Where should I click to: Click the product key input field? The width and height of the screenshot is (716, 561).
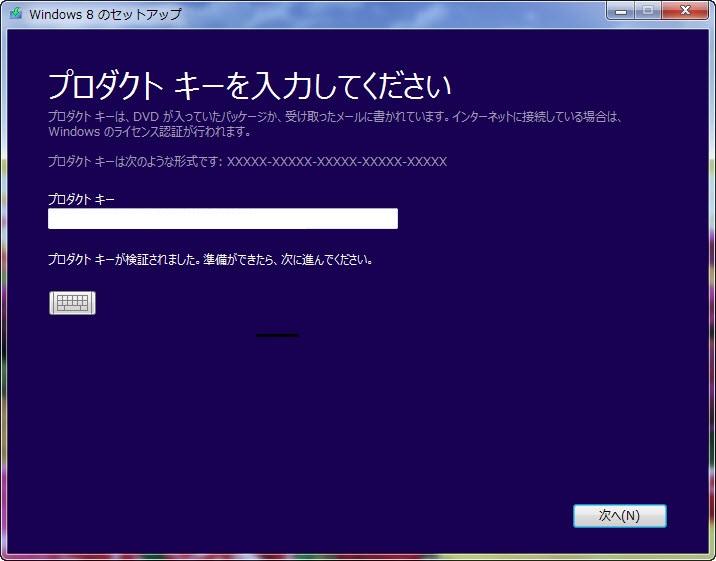[x=223, y=219]
